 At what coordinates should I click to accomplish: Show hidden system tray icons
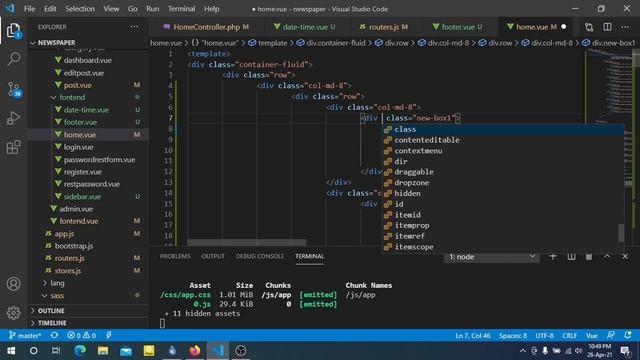click(x=522, y=351)
